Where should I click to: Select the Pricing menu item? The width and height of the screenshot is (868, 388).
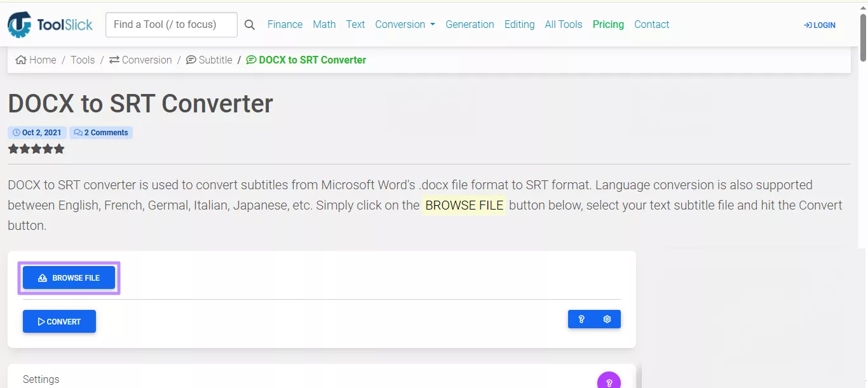[608, 24]
